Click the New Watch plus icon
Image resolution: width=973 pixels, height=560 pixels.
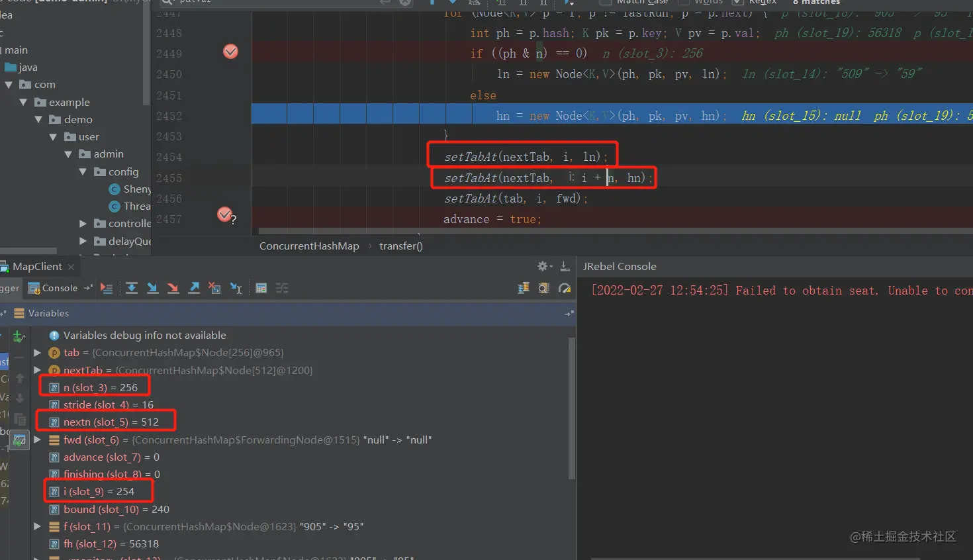(19, 337)
